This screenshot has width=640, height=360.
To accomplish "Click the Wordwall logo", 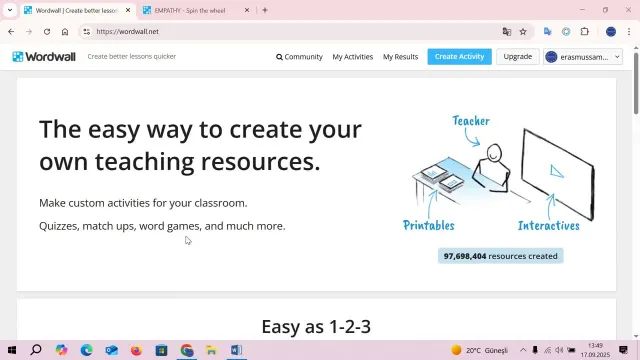I will click(44, 57).
